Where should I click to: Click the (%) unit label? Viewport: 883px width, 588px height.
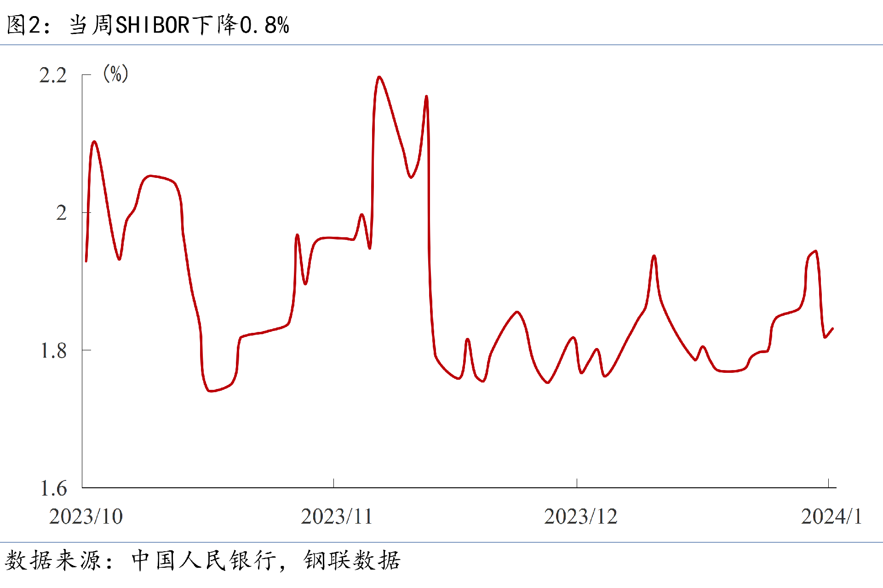click(115, 74)
